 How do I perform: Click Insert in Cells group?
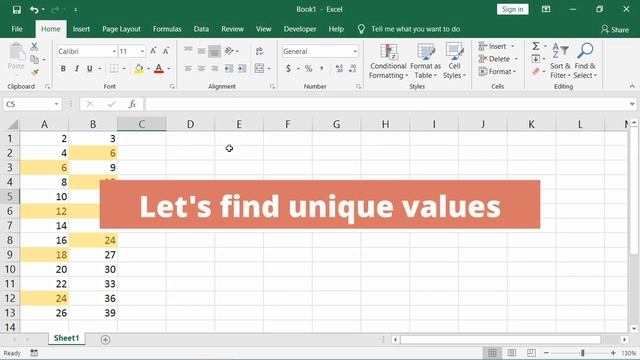pos(496,46)
